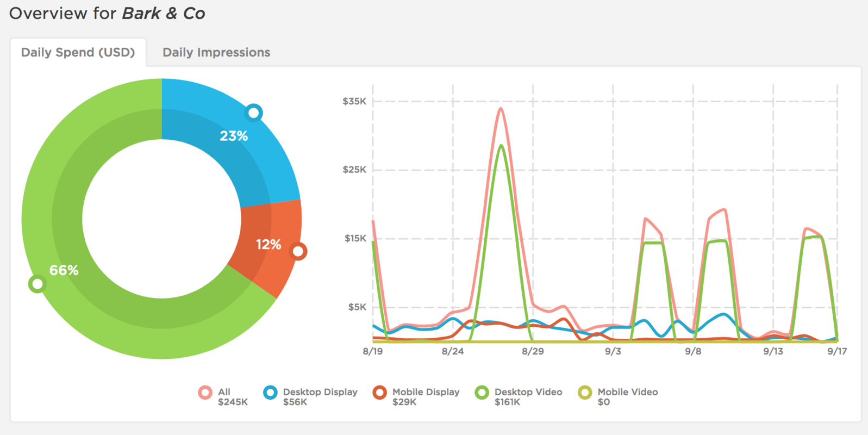868x435 pixels.
Task: Switch to the Daily Impressions tab
Action: pyautogui.click(x=216, y=53)
